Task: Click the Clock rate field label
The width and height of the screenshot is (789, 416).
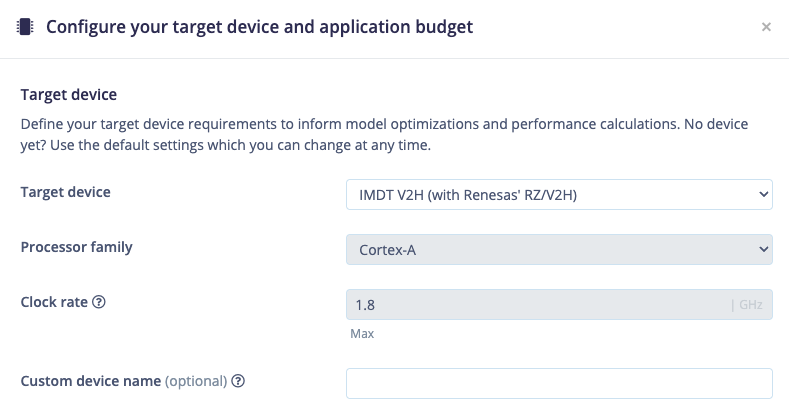Action: (x=54, y=302)
